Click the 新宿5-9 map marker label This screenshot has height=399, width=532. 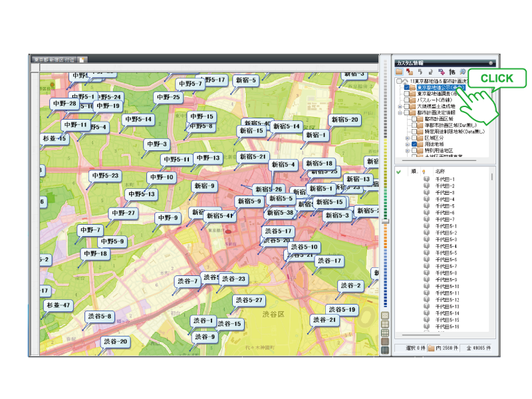[x=249, y=201]
